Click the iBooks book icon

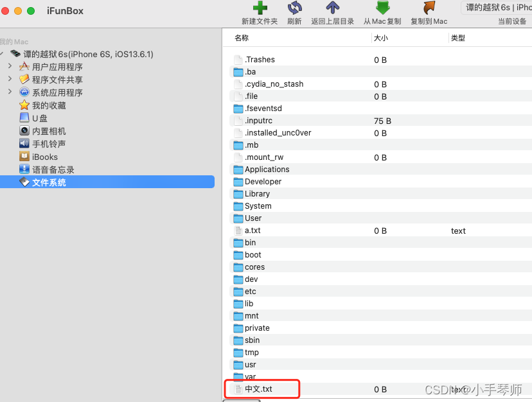pyautogui.click(x=24, y=157)
